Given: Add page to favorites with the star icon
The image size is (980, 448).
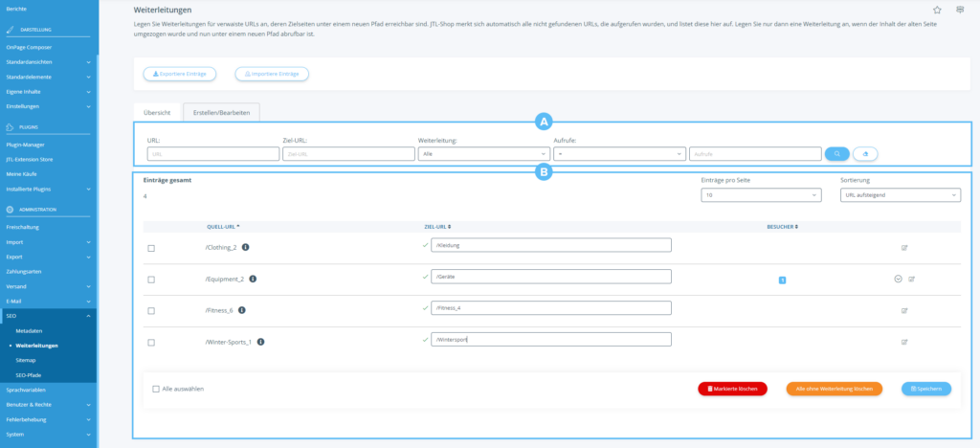Looking at the screenshot, I should point(937,9).
